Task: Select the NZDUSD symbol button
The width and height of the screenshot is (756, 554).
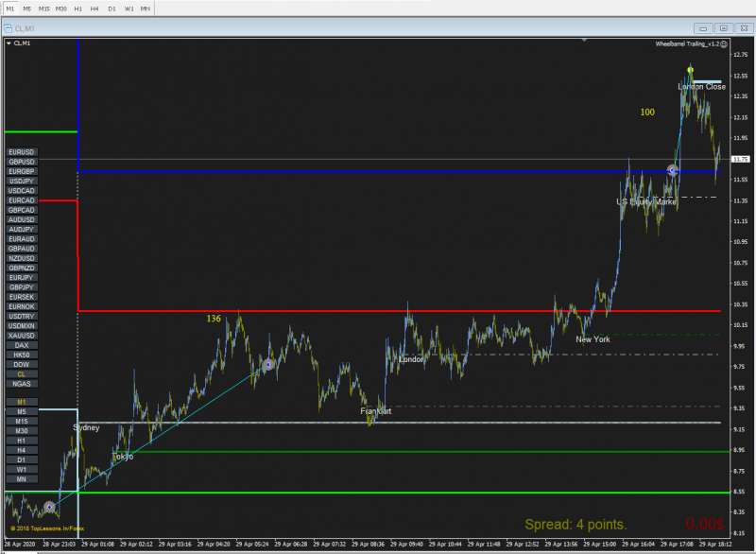Action: point(22,258)
